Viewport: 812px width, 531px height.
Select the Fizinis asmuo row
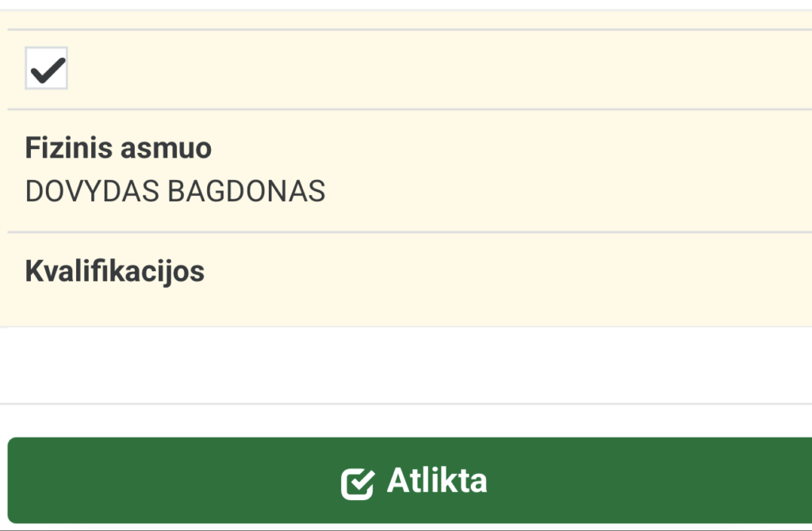[406, 170]
